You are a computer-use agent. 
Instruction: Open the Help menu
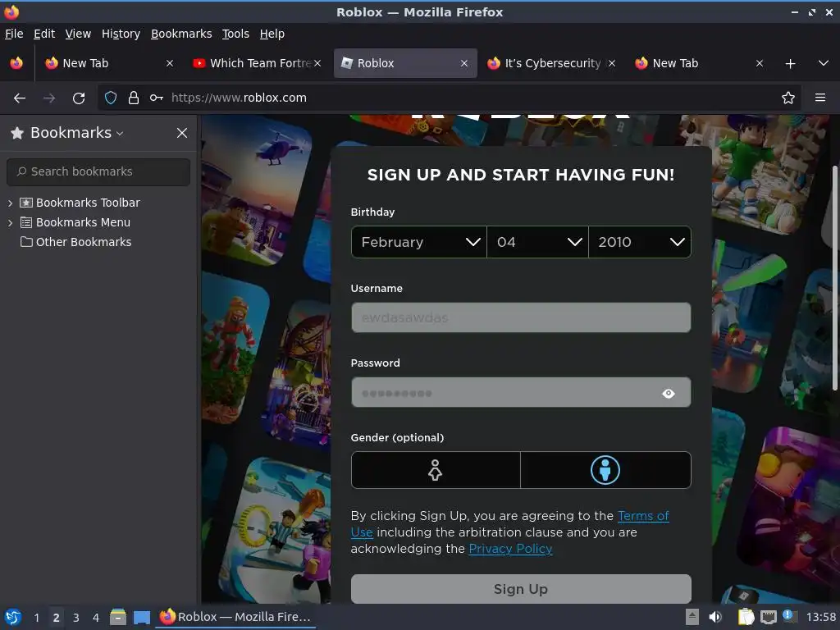[272, 34]
